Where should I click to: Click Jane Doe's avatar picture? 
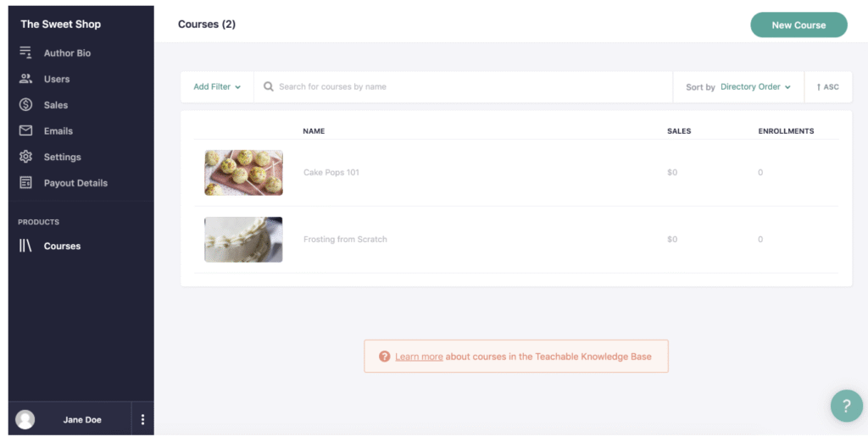pos(25,419)
